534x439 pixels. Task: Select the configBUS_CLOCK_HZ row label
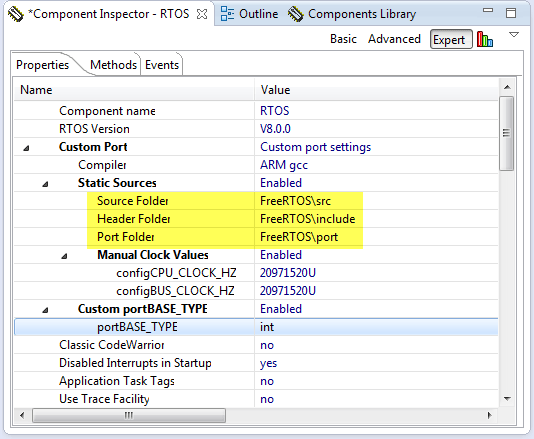click(x=175, y=291)
